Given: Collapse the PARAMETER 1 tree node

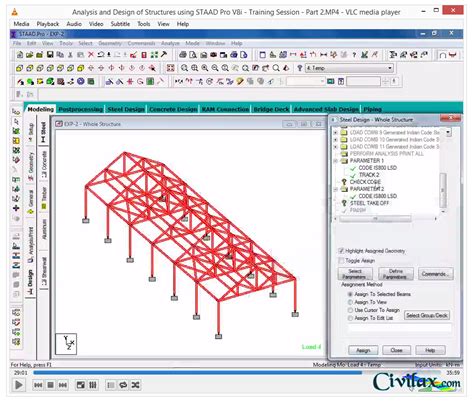Looking at the screenshot, I should point(336,161).
